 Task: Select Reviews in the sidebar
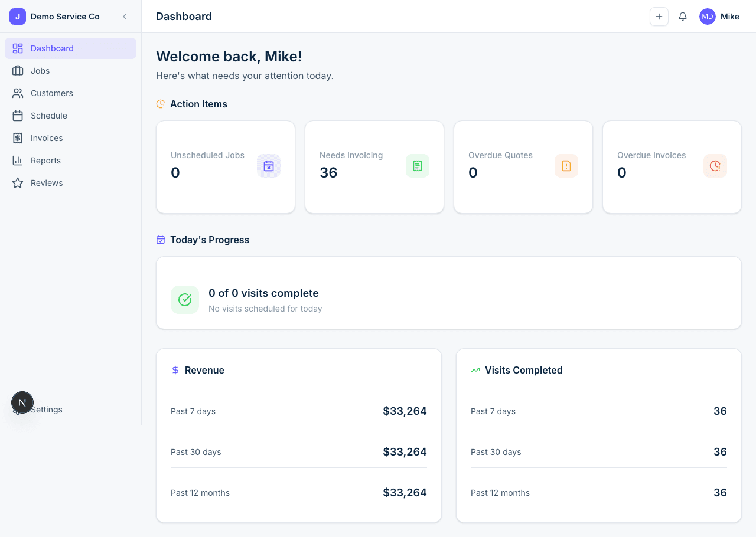tap(70, 183)
